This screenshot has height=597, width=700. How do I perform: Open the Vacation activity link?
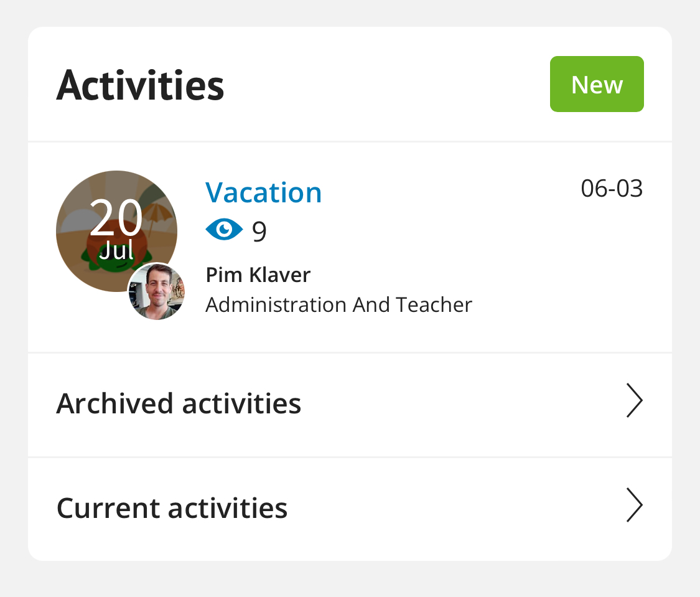(x=263, y=192)
